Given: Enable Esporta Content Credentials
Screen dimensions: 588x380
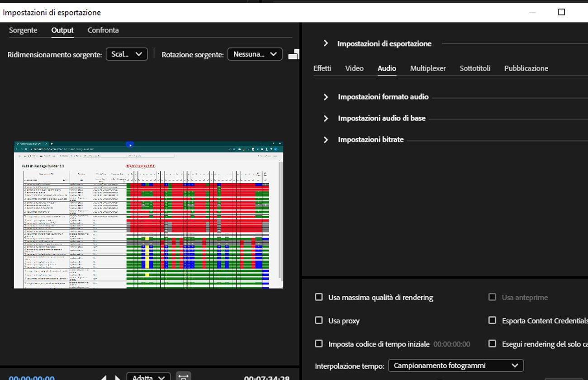Looking at the screenshot, I should pyautogui.click(x=492, y=320).
